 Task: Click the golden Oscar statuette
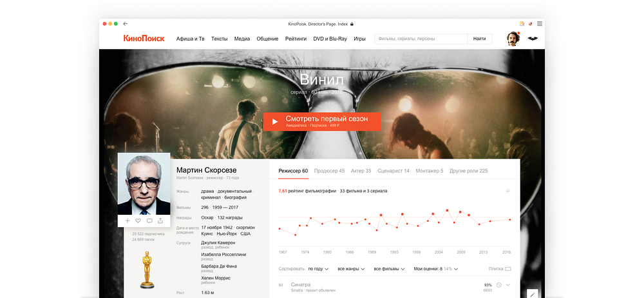147,270
